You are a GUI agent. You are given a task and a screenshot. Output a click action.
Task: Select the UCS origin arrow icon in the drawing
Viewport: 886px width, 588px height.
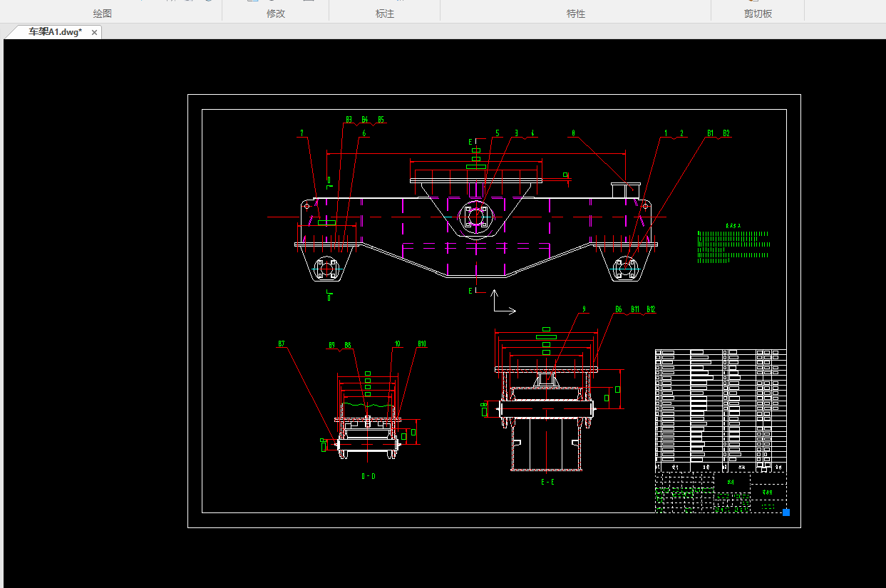pyautogui.click(x=503, y=302)
